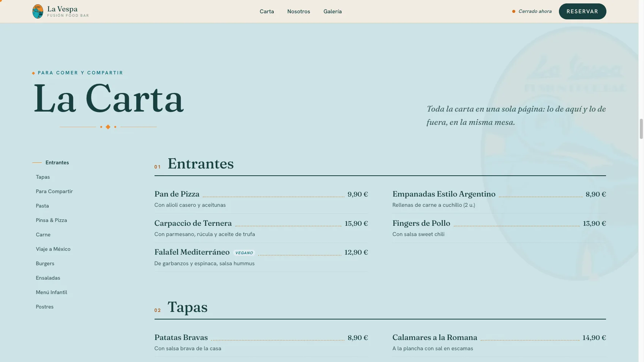Select Empanadas Estilo Argentino item
644x362 pixels.
[444, 194]
